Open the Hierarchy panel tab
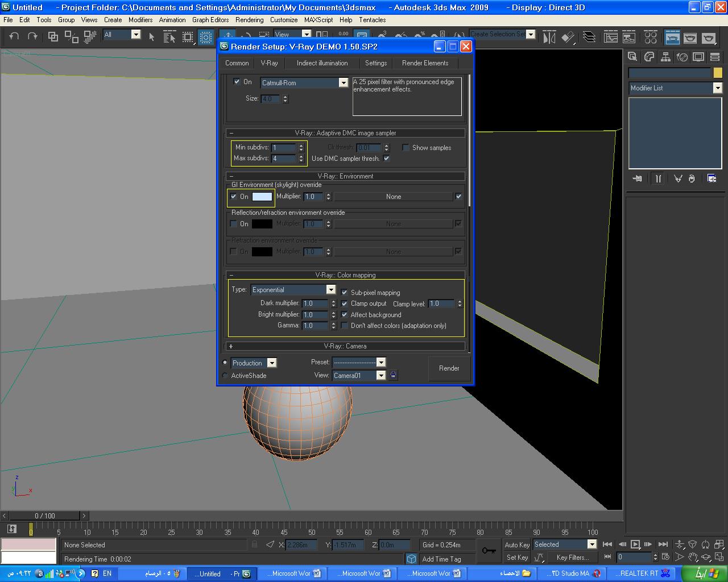 (665, 57)
